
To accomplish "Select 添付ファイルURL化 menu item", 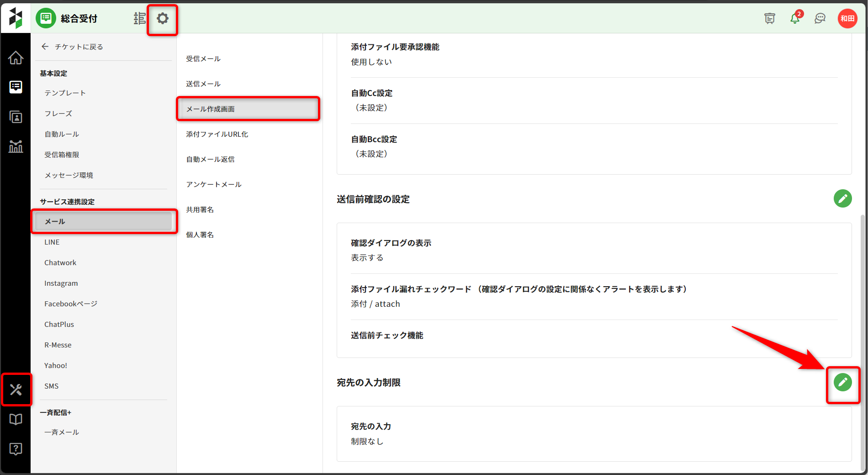I will coord(217,134).
